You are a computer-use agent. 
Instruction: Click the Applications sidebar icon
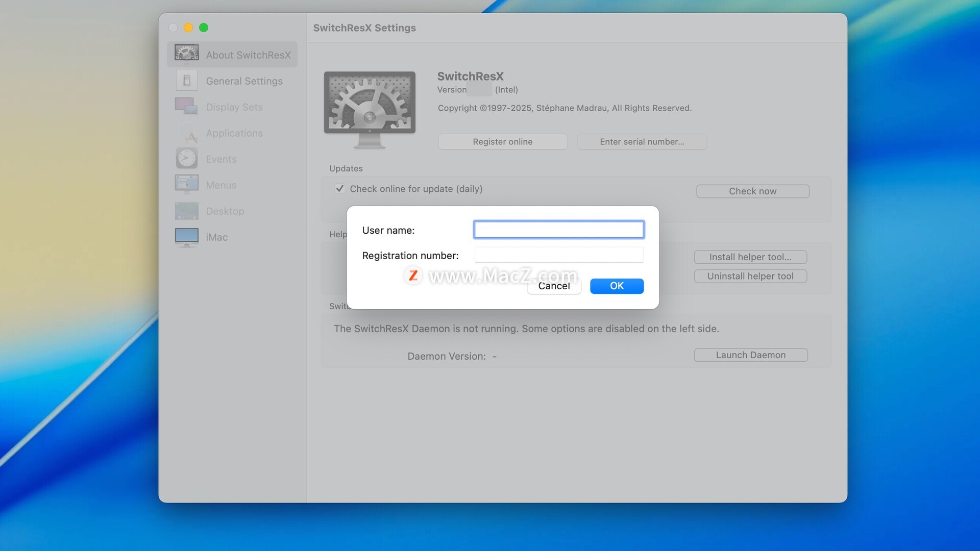coord(187,133)
